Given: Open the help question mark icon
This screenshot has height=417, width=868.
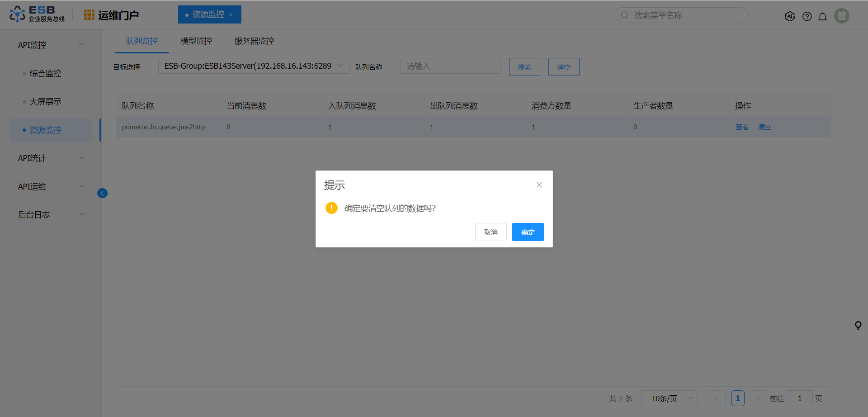Looking at the screenshot, I should coord(807,16).
